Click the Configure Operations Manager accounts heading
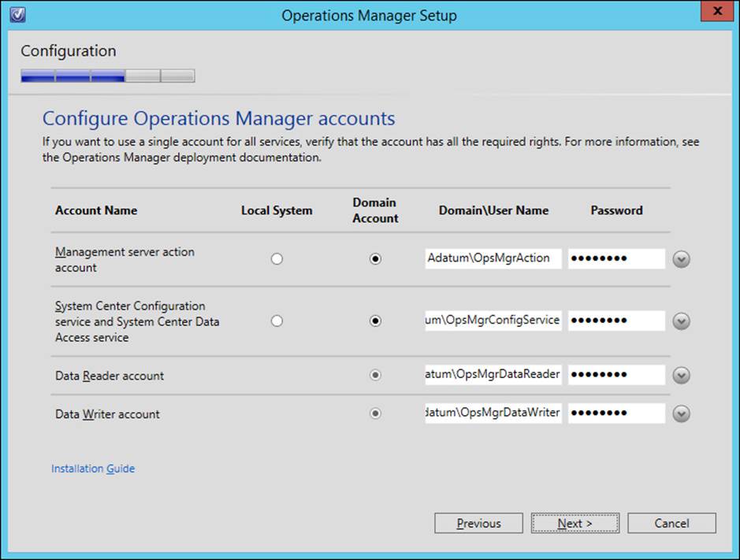 [218, 119]
